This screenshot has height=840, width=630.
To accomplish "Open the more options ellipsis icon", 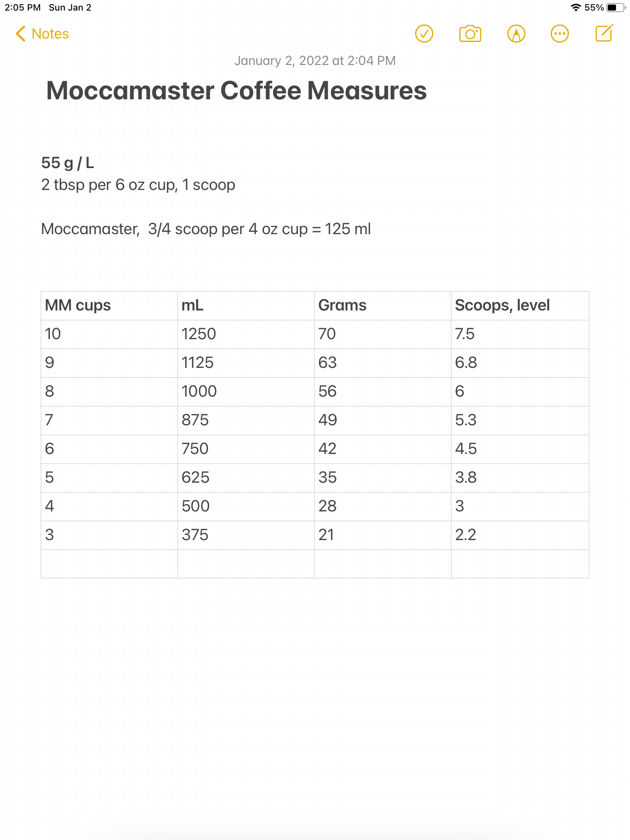I will [x=559, y=34].
